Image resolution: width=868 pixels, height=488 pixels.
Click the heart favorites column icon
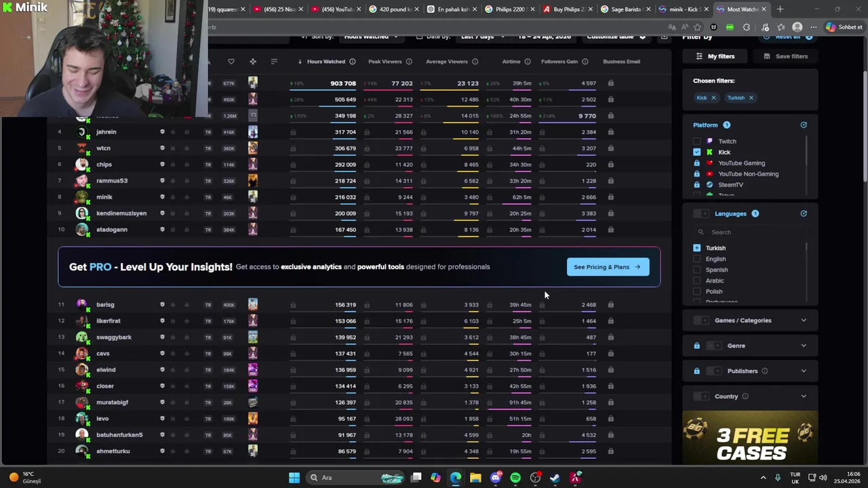click(x=231, y=62)
